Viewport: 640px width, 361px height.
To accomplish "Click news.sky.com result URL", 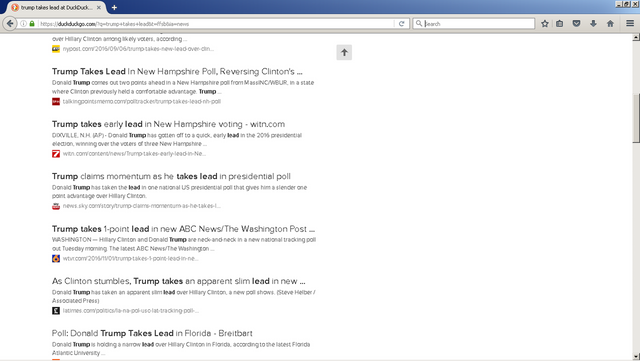I will (142, 206).
